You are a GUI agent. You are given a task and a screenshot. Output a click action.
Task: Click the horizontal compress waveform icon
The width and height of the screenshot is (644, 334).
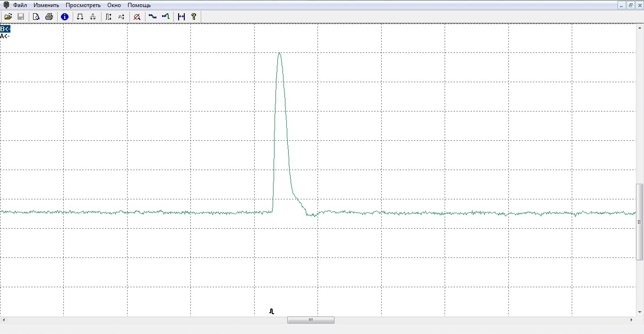point(93,17)
